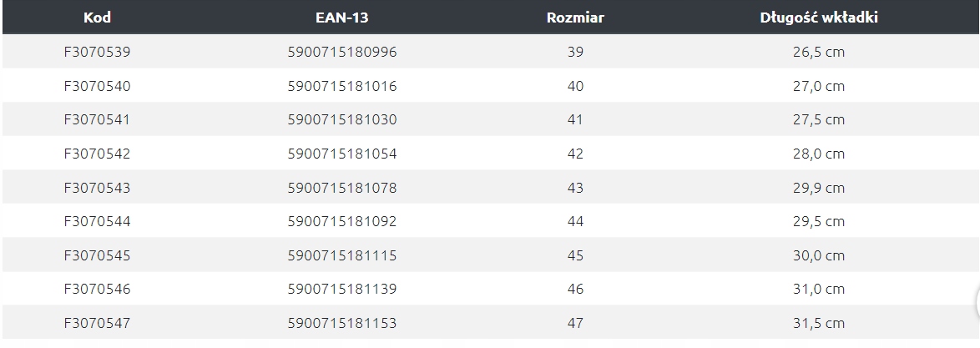The image size is (980, 348).
Task: Select product code F3070539
Action: [98, 53]
